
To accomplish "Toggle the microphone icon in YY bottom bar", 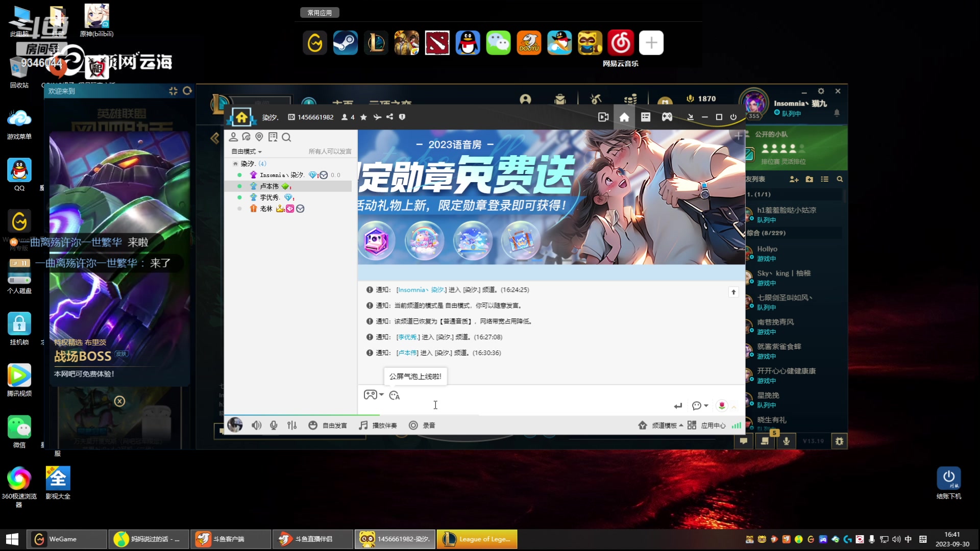I will tap(274, 425).
